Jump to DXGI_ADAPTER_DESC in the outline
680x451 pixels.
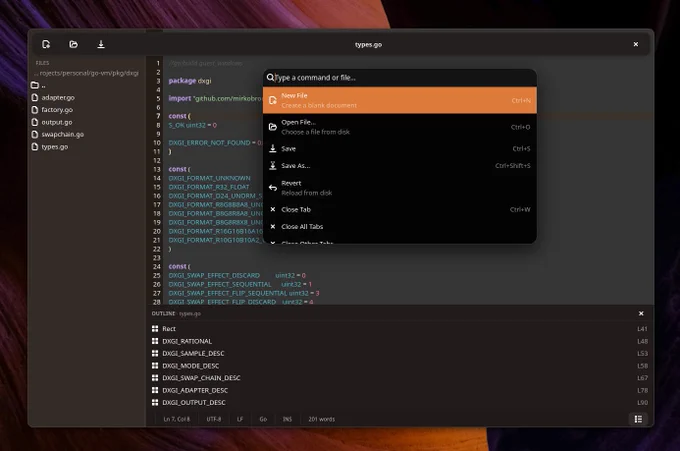point(399,390)
